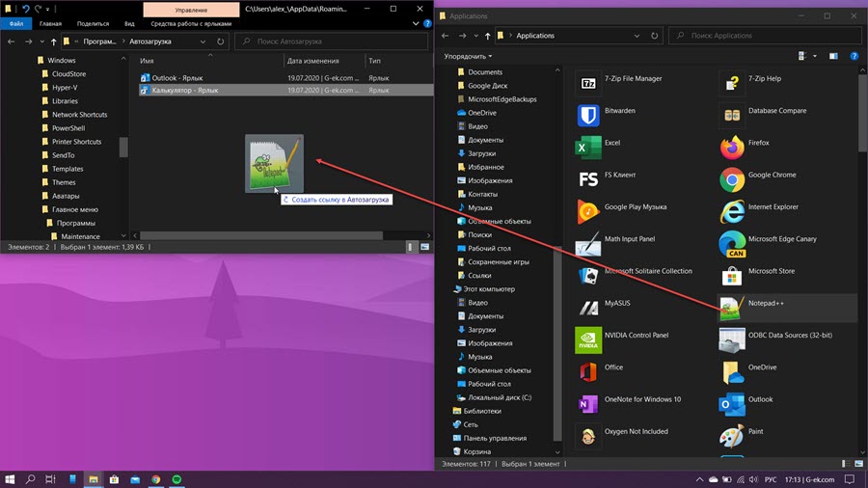Viewport: 868px width, 488px height.
Task: Open the Вид ribbon tab
Action: [129, 24]
